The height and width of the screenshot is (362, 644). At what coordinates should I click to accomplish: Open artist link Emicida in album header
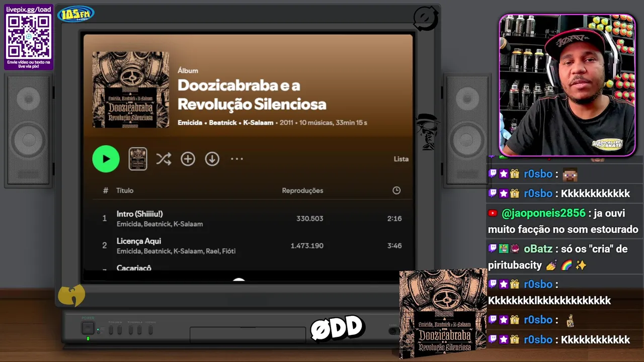(190, 123)
